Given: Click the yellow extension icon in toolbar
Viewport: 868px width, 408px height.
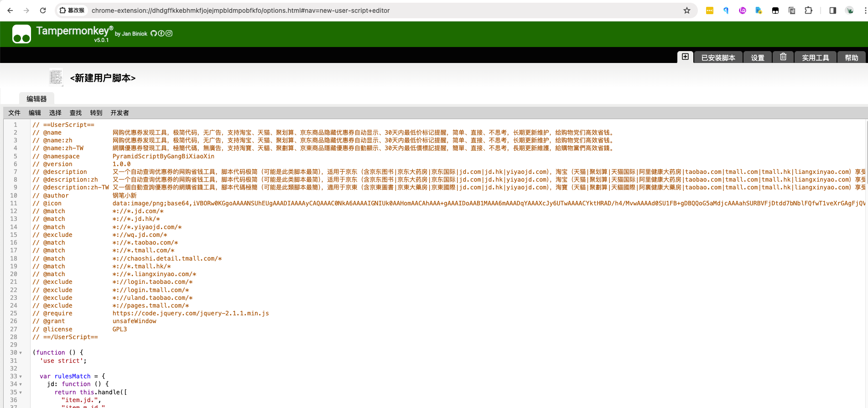Looking at the screenshot, I should [x=710, y=10].
